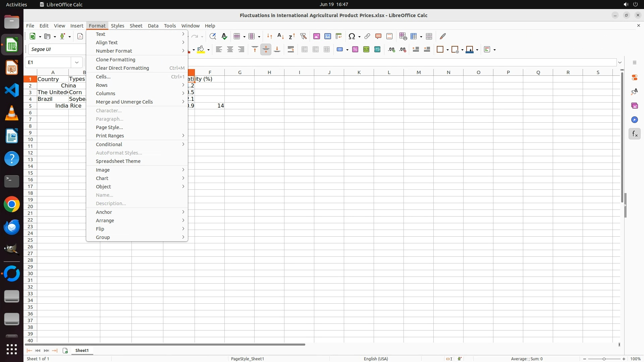
Task: Run the Spelling check tool
Action: click(x=224, y=36)
